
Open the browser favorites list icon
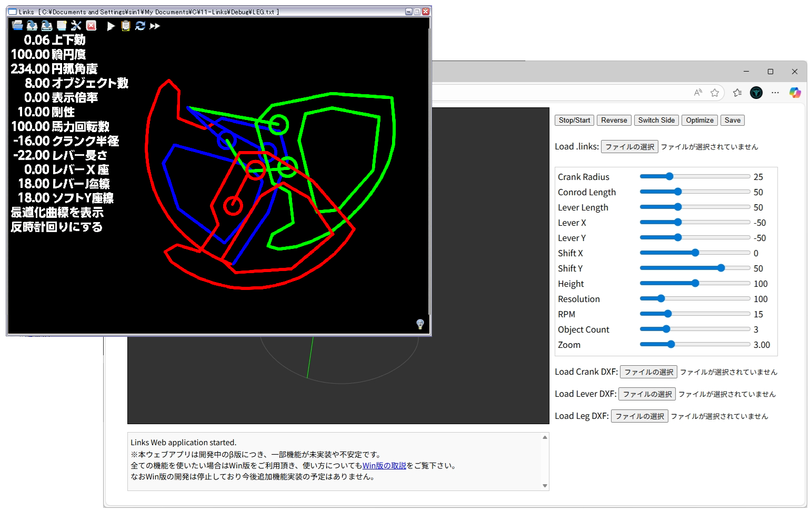[737, 93]
